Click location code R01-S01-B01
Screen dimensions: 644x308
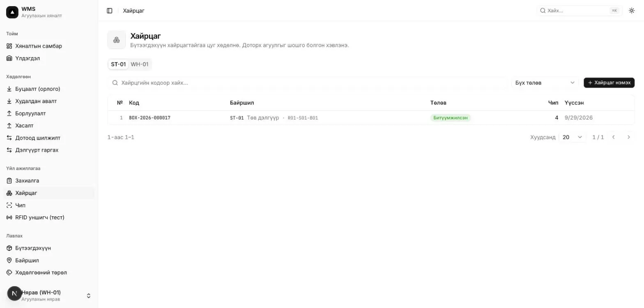click(303, 118)
